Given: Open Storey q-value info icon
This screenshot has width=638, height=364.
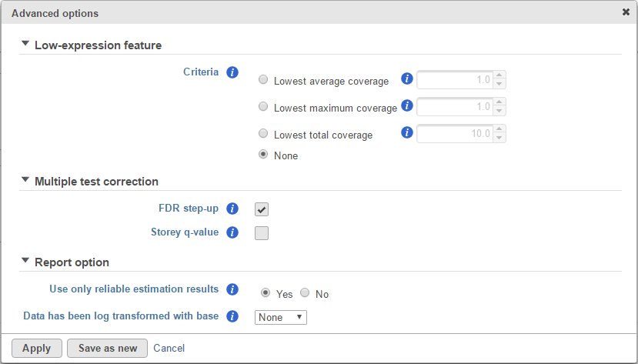Looking at the screenshot, I should click(x=232, y=232).
